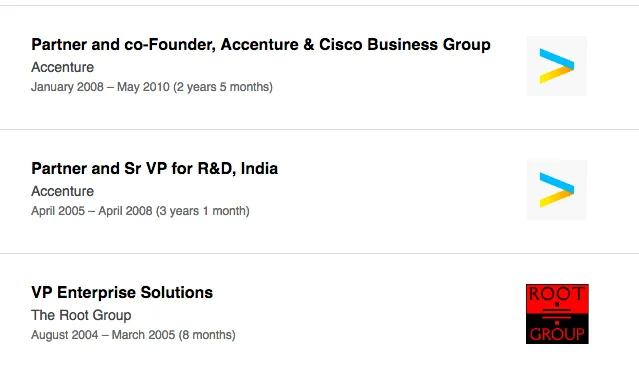Select the (8 months) duration text

pyautogui.click(x=207, y=335)
